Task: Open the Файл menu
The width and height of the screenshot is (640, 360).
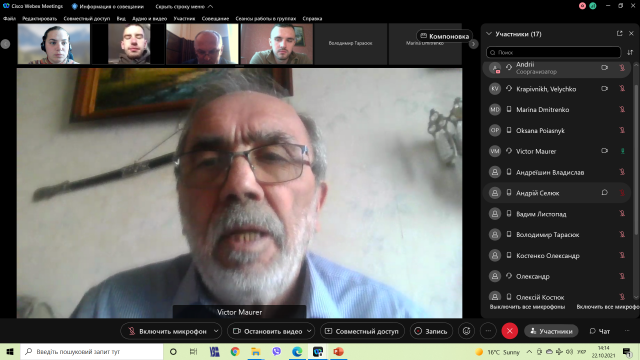Action: click(x=9, y=18)
